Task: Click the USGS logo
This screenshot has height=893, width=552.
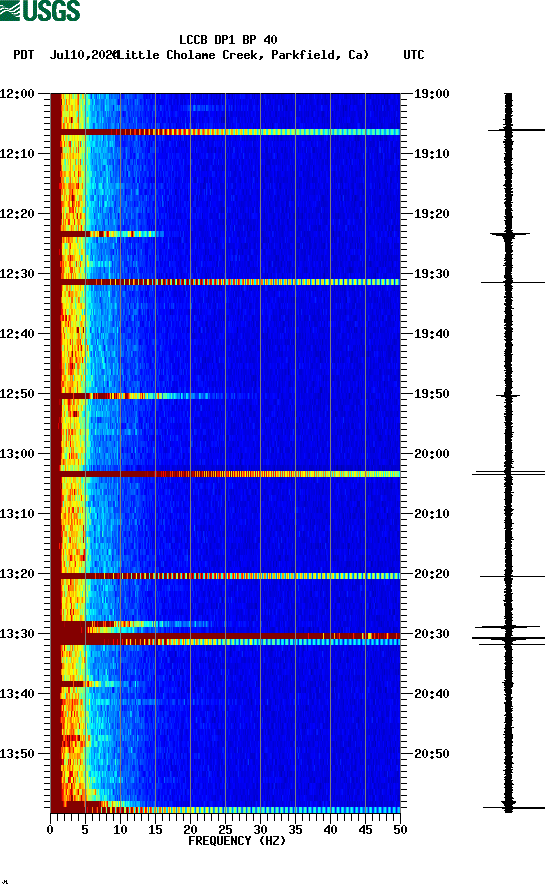Action: (40, 10)
